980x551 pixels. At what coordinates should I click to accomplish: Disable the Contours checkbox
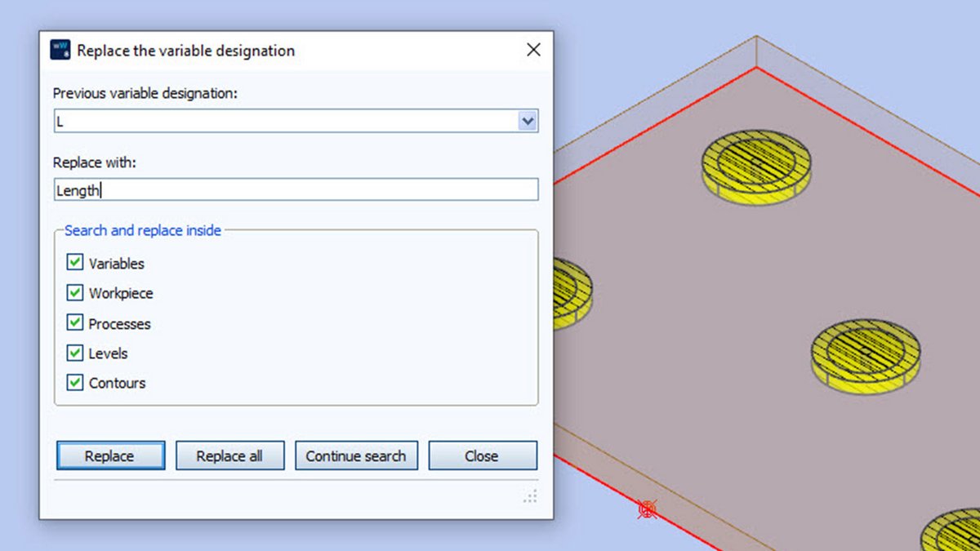click(x=75, y=383)
